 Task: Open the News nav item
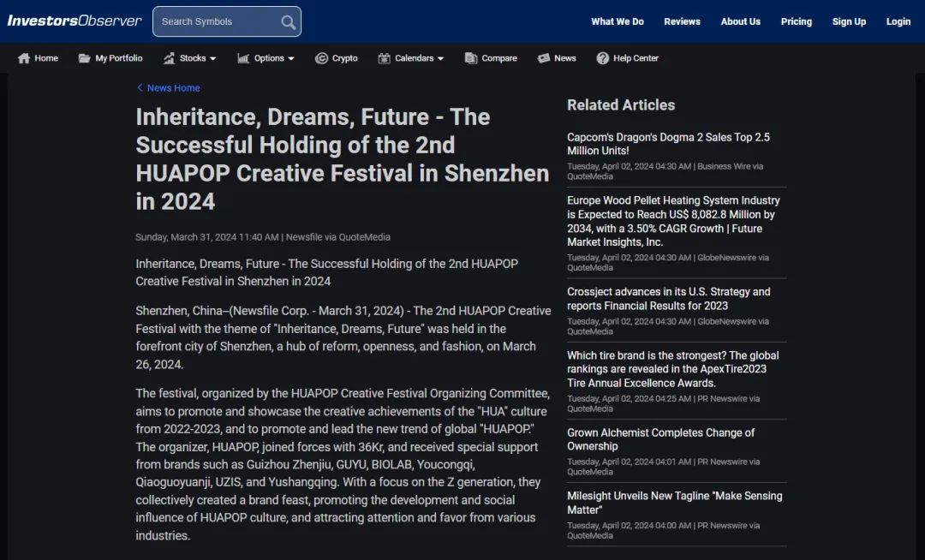[557, 57]
